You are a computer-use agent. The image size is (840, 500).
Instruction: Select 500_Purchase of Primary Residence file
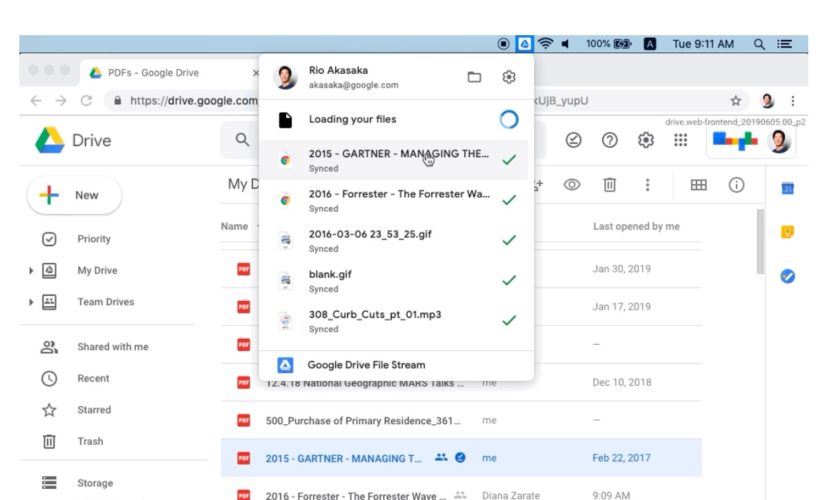point(461,421)
